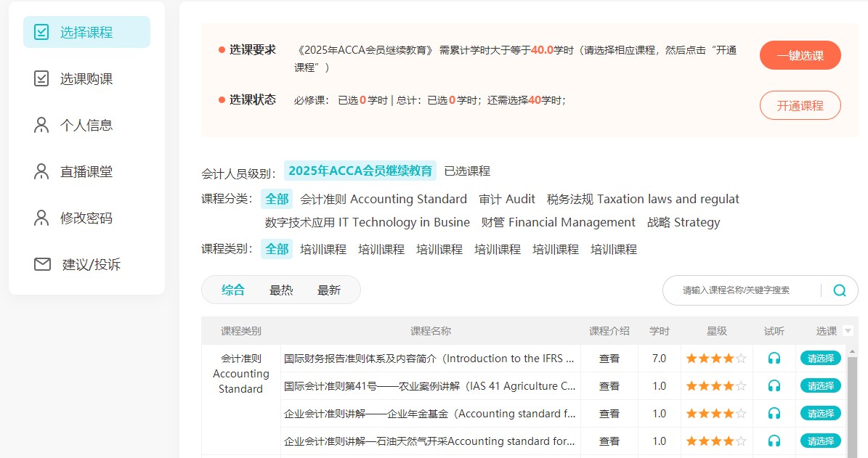This screenshot has width=868, height=458.
Task: Click 查看 for 国际财务报告准则体系 course
Action: click(x=609, y=359)
